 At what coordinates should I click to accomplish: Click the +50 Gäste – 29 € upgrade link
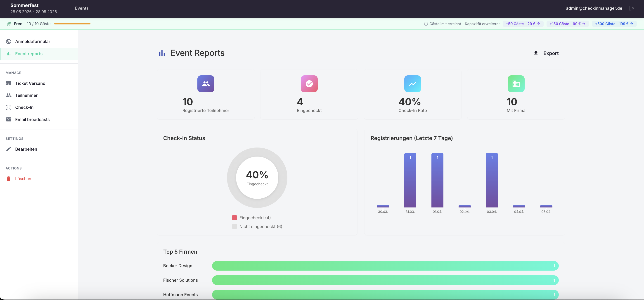point(523,24)
